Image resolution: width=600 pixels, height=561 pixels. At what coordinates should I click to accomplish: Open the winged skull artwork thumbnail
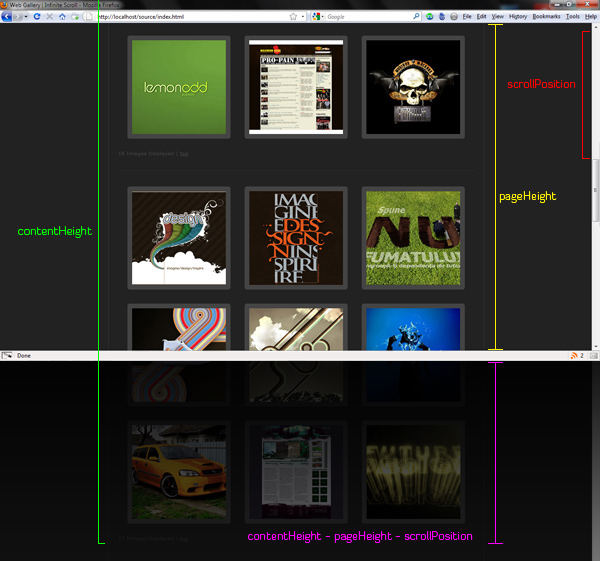(x=413, y=87)
